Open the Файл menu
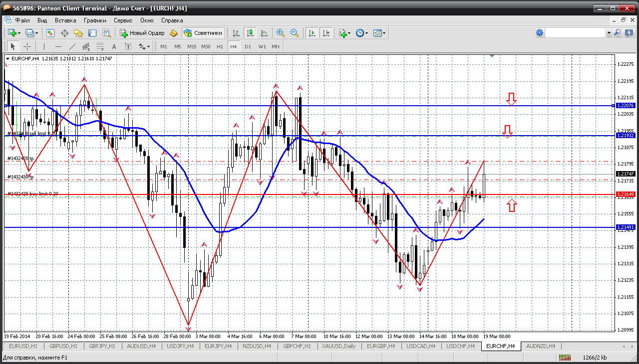 pos(22,20)
